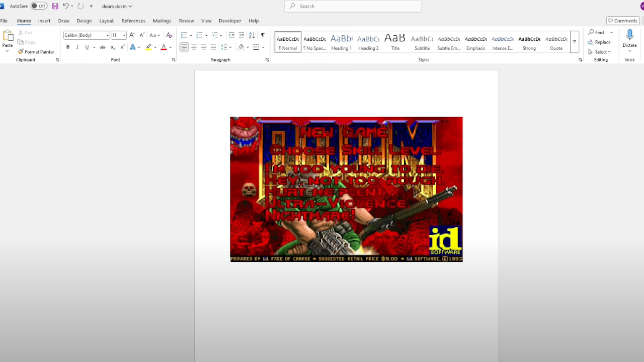Center align the paragraph
The width and height of the screenshot is (644, 362).
tap(194, 47)
